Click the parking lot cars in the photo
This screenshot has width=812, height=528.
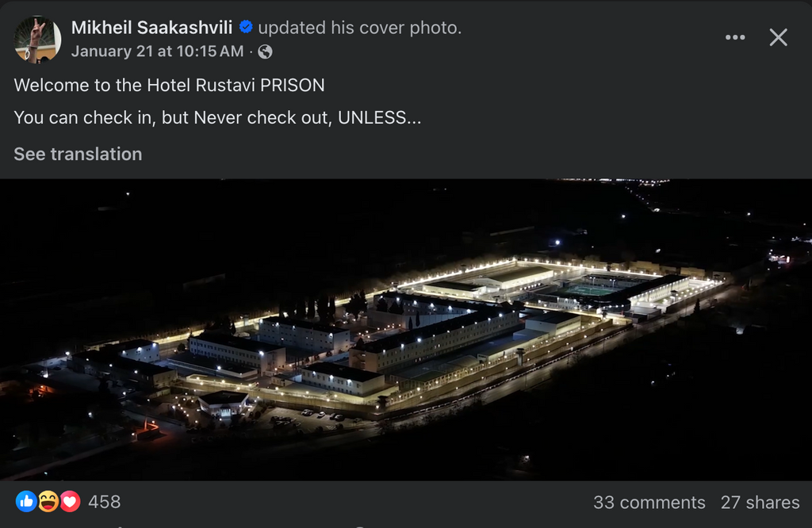point(321,415)
